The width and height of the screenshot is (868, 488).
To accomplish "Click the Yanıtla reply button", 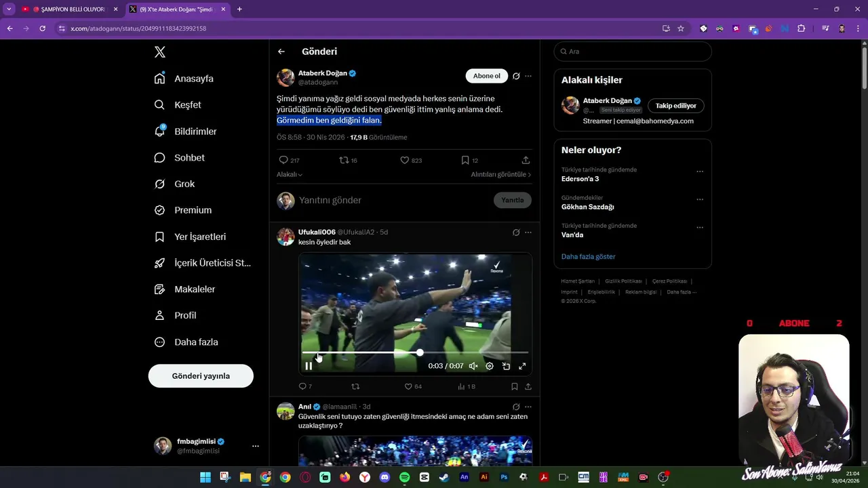I will [512, 200].
